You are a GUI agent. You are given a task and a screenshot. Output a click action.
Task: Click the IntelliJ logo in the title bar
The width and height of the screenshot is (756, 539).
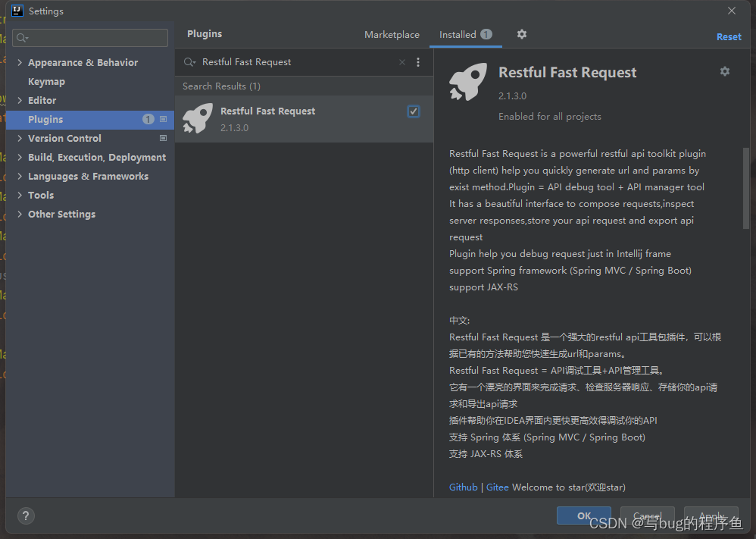[x=17, y=11]
